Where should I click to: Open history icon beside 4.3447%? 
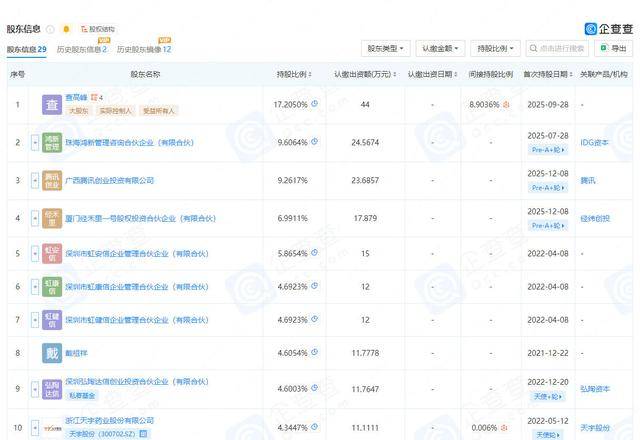tap(314, 427)
